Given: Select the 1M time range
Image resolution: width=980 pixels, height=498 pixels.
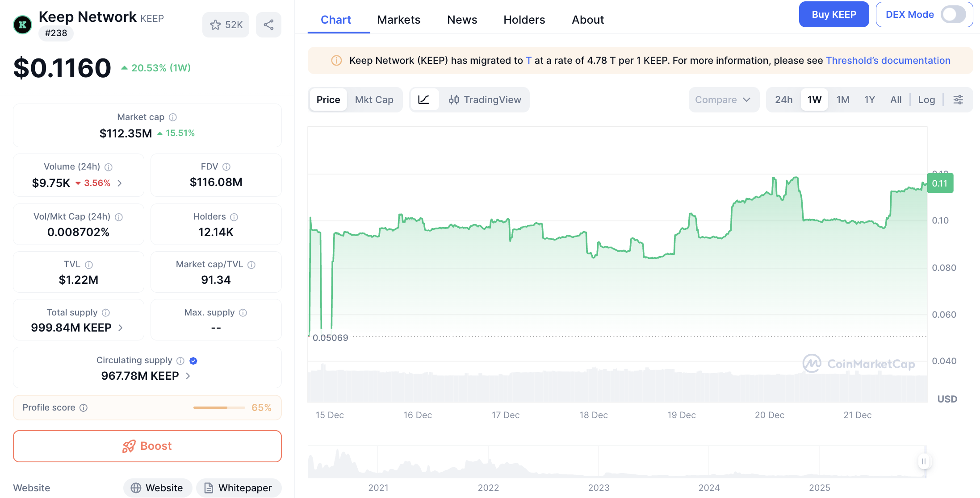Looking at the screenshot, I should (x=842, y=100).
